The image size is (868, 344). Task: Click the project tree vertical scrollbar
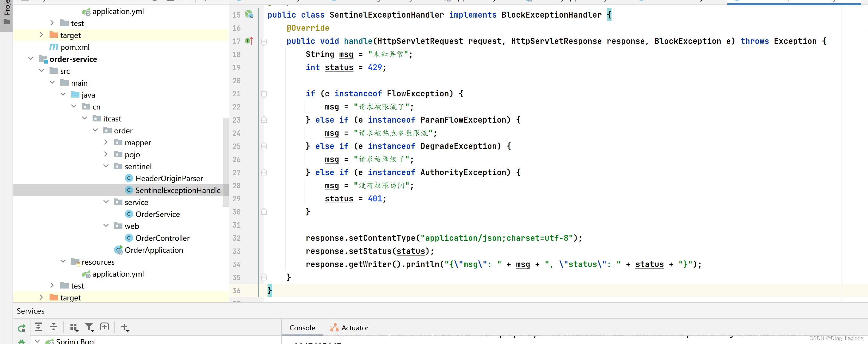[225, 162]
